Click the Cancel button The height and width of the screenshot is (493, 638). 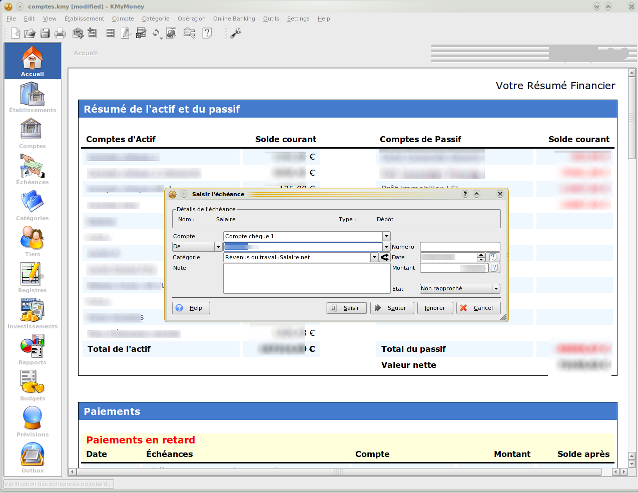click(478, 308)
